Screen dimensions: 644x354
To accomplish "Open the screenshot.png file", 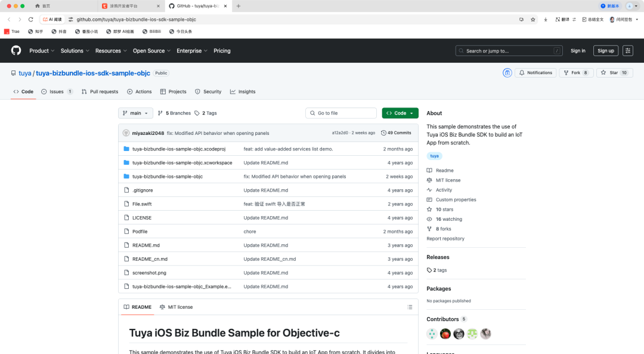I will tap(149, 273).
